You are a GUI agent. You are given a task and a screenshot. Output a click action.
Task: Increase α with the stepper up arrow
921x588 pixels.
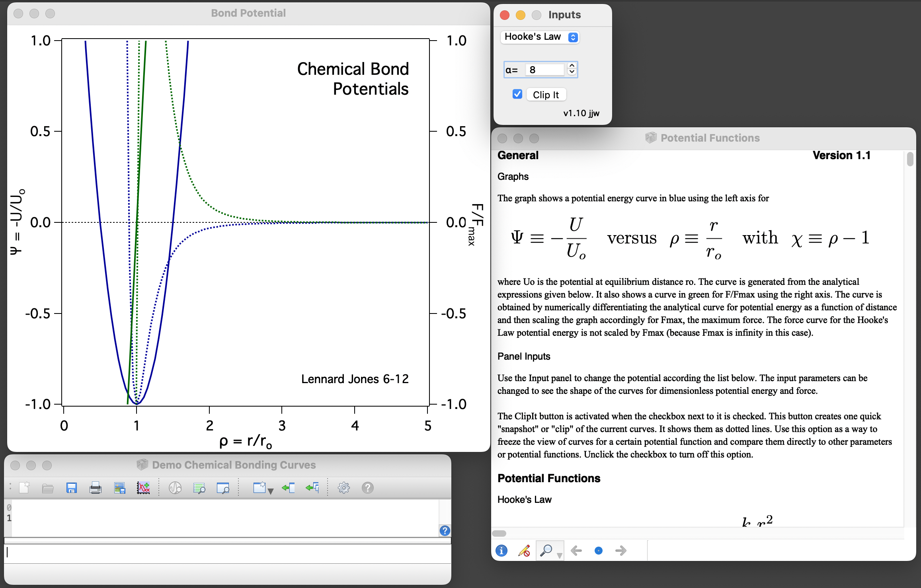pyautogui.click(x=572, y=66)
